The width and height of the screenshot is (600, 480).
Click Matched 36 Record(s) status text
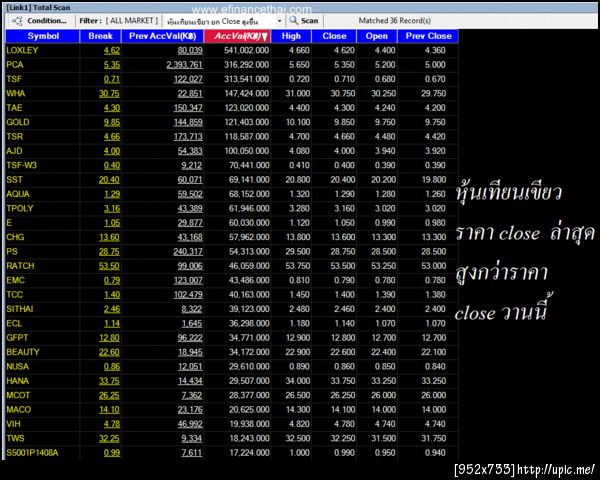point(395,21)
